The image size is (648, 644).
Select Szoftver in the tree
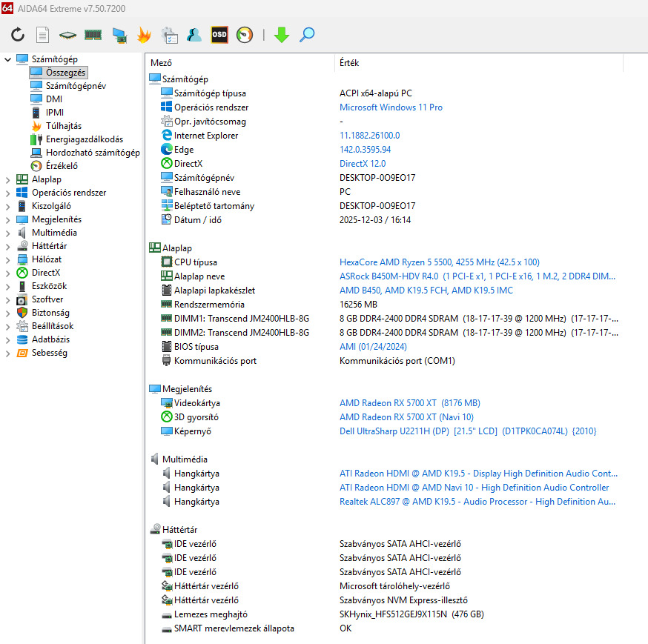click(40, 299)
